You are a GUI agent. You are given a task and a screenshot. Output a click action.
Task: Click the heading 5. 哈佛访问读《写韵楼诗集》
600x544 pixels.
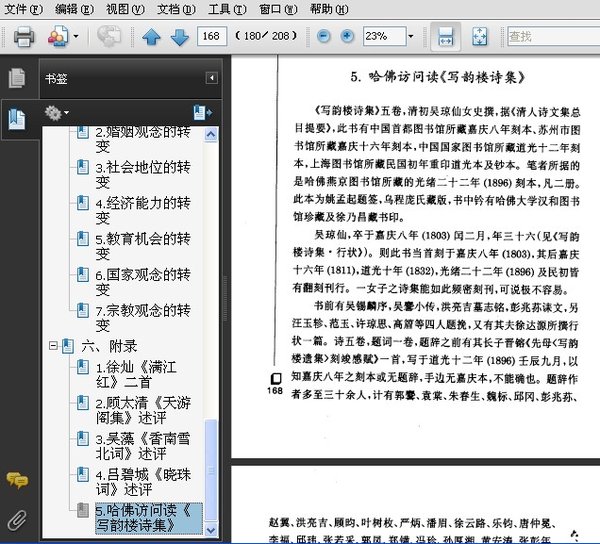pos(437,77)
